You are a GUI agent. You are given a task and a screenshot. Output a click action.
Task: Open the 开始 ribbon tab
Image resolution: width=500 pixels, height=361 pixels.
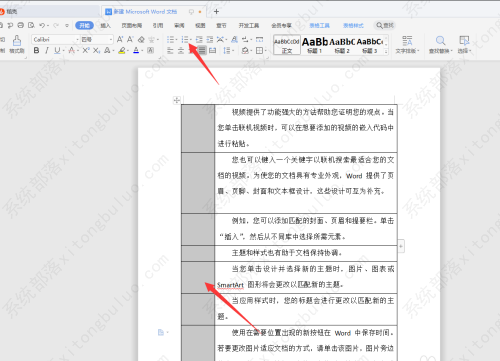coord(84,25)
